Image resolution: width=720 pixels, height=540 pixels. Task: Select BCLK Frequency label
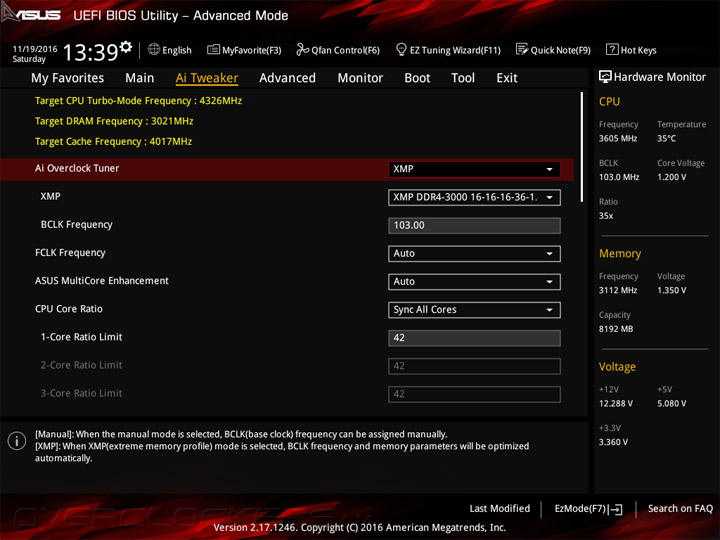[76, 225]
